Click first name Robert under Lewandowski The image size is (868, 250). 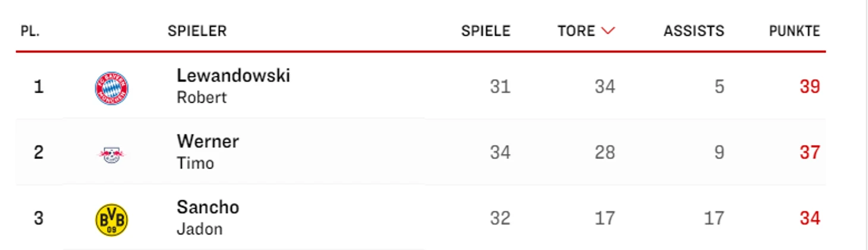[x=202, y=98]
